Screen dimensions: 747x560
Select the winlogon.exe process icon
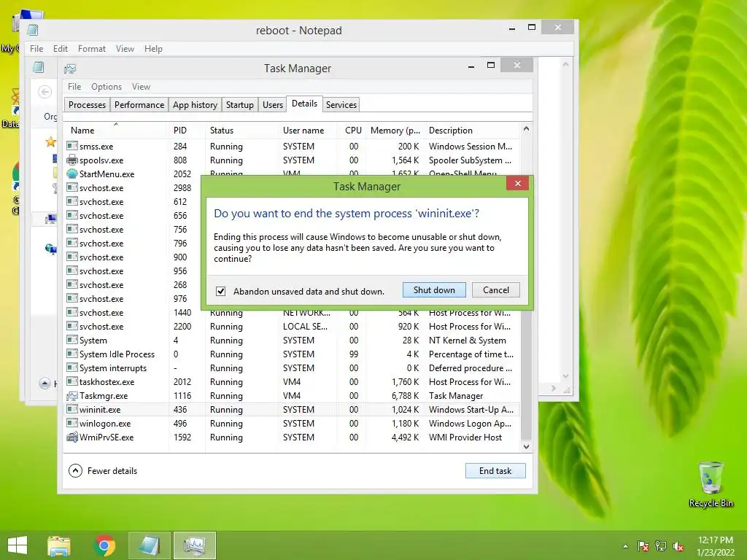72,424
